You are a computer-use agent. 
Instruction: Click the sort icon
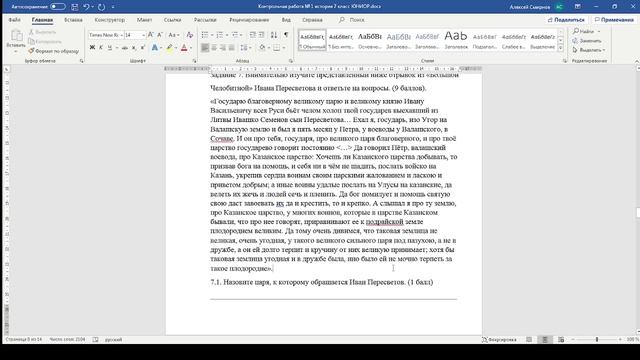click(274, 35)
